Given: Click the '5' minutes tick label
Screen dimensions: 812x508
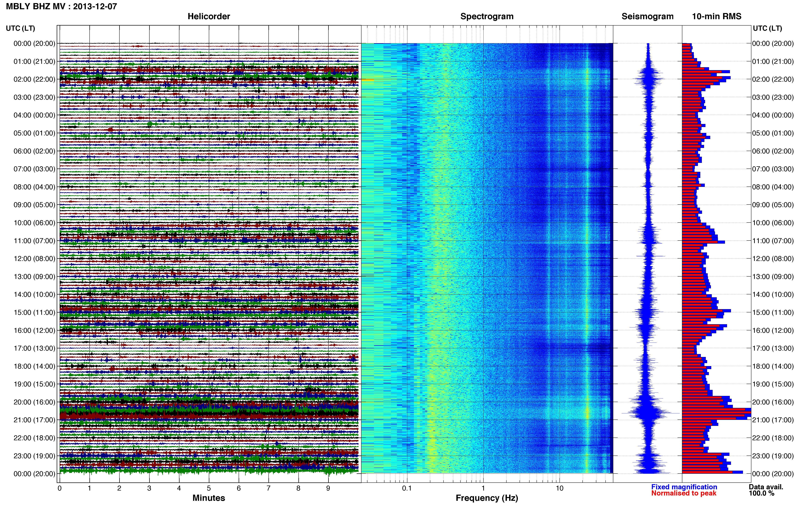Looking at the screenshot, I should pos(209,488).
